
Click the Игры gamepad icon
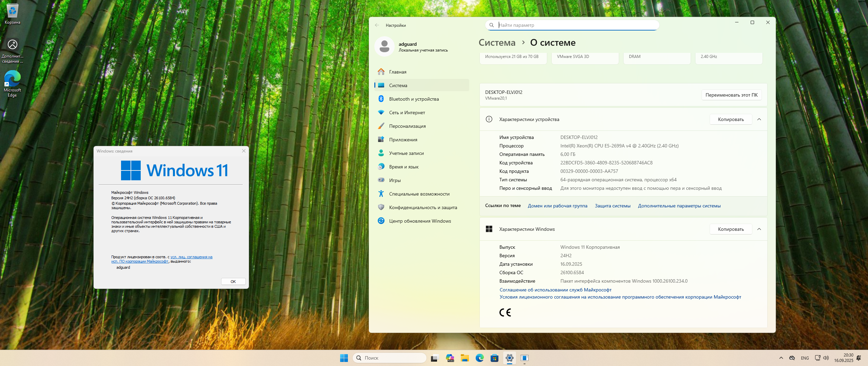[x=381, y=180]
